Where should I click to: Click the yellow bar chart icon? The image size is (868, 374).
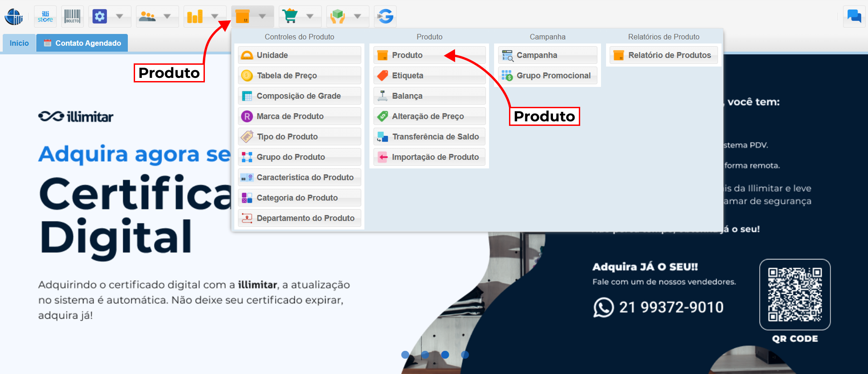pyautogui.click(x=195, y=17)
